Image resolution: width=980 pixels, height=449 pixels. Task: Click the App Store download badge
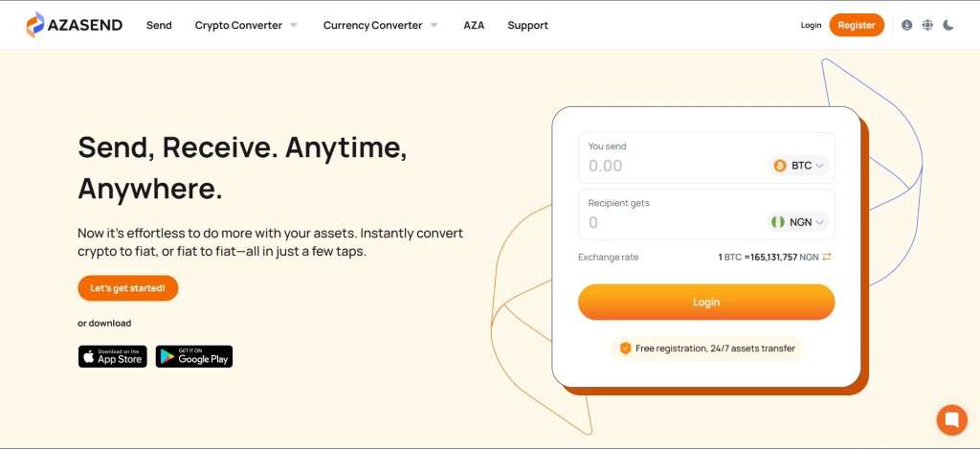coord(113,356)
